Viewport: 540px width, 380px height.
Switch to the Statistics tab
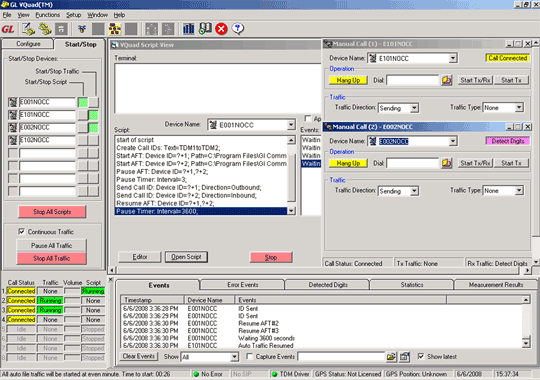[x=412, y=285]
